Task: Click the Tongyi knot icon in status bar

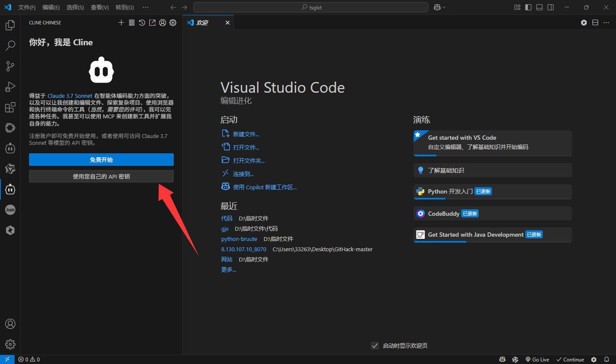Action: [x=515, y=359]
